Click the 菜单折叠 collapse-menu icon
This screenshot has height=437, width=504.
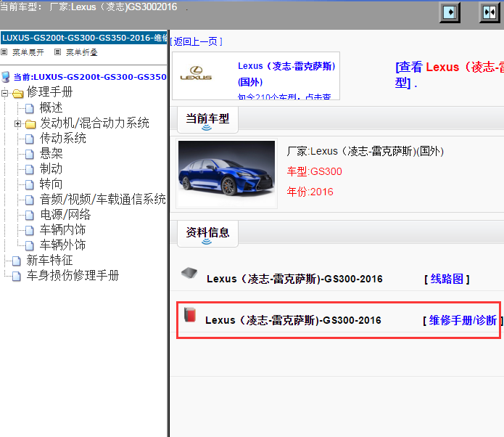click(57, 52)
